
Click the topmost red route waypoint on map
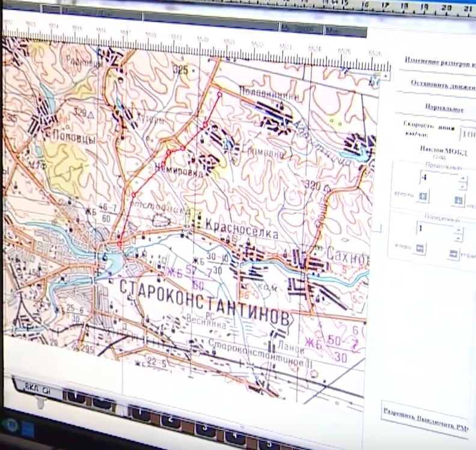tap(219, 94)
